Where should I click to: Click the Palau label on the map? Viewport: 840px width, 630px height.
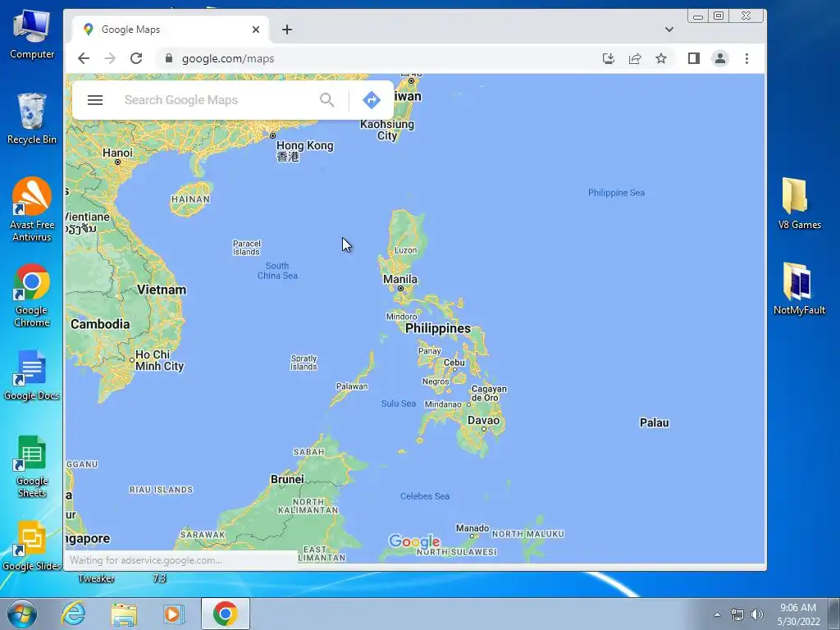pyautogui.click(x=654, y=422)
